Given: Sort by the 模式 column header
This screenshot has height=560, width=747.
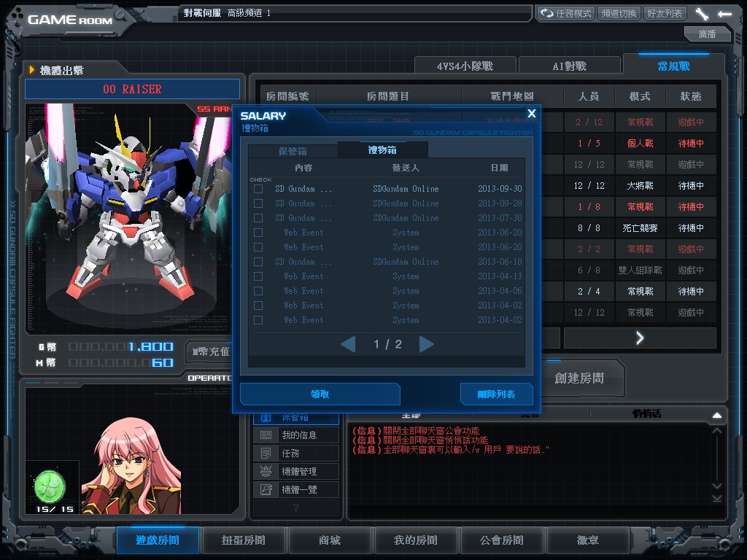Looking at the screenshot, I should click(640, 96).
